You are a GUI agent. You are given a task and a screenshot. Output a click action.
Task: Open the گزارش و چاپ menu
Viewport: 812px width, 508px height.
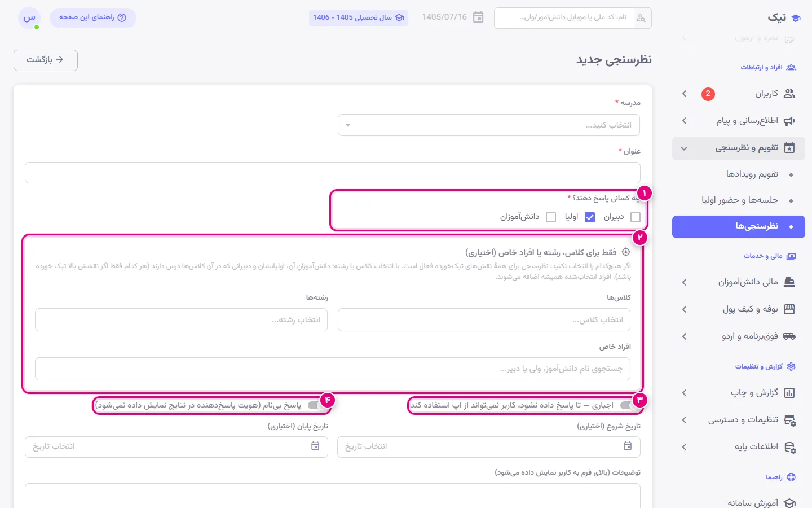(739, 393)
